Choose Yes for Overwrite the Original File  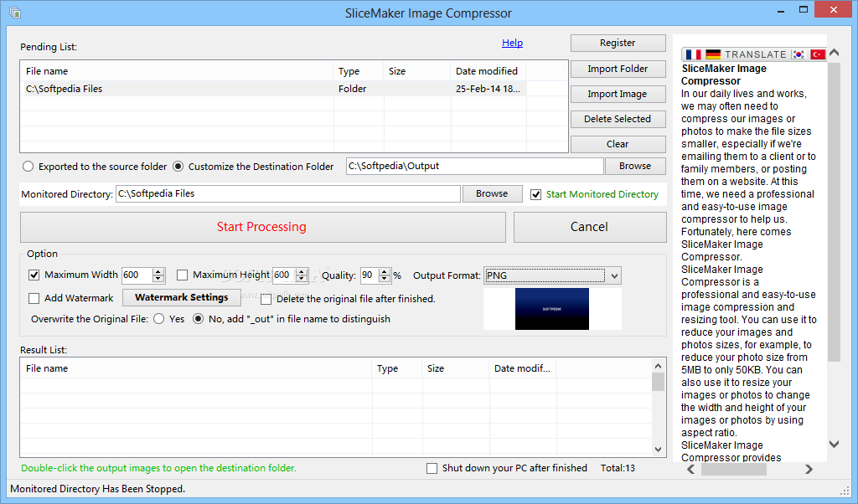pos(158,319)
